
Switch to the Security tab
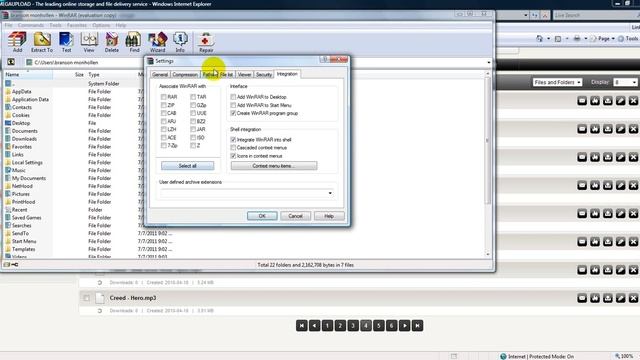click(x=264, y=74)
